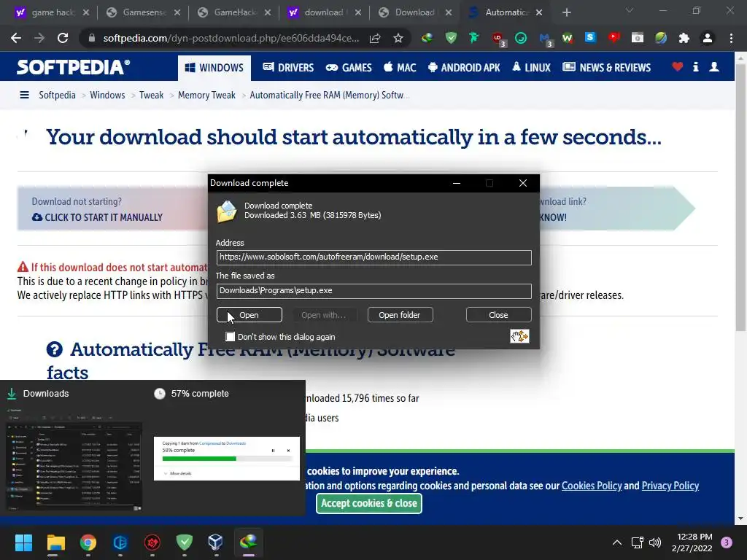Click the volume icon in system tray
Viewport: 747px width, 560px height.
[x=655, y=542]
